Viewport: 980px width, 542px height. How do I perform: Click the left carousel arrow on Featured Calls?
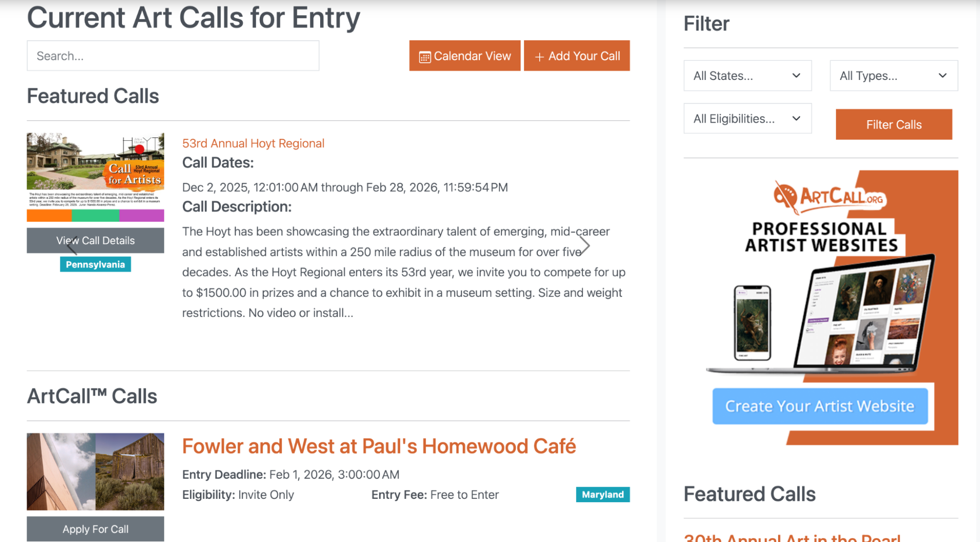[73, 246]
